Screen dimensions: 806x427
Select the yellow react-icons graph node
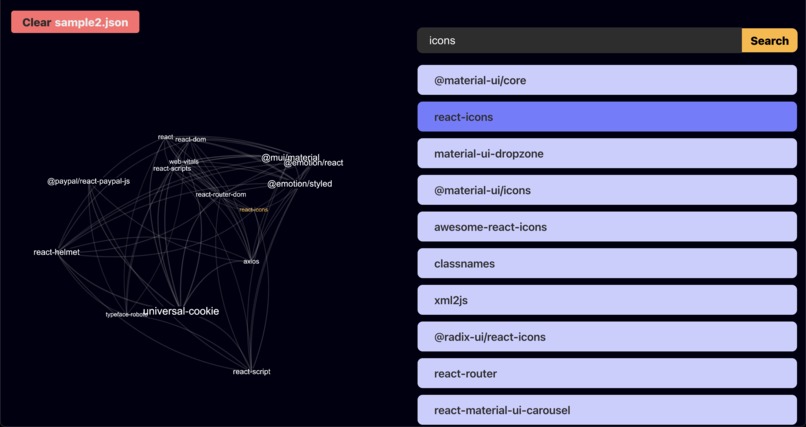253,210
